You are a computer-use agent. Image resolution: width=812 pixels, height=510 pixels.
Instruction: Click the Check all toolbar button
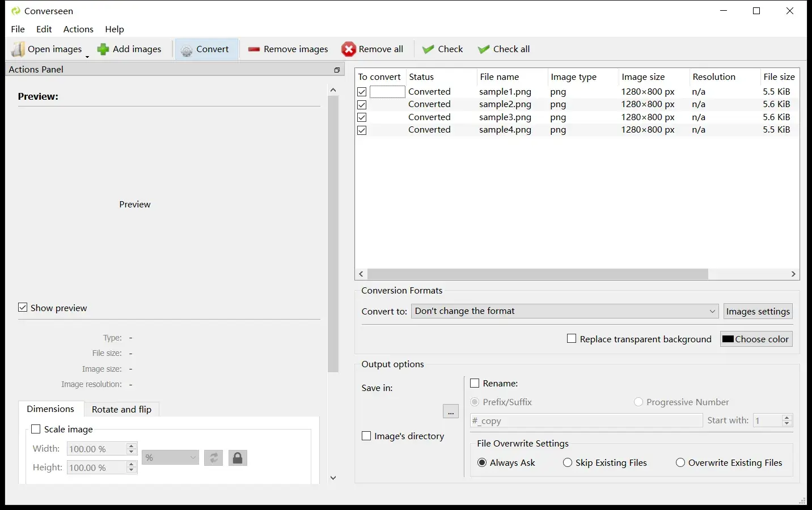coord(504,49)
